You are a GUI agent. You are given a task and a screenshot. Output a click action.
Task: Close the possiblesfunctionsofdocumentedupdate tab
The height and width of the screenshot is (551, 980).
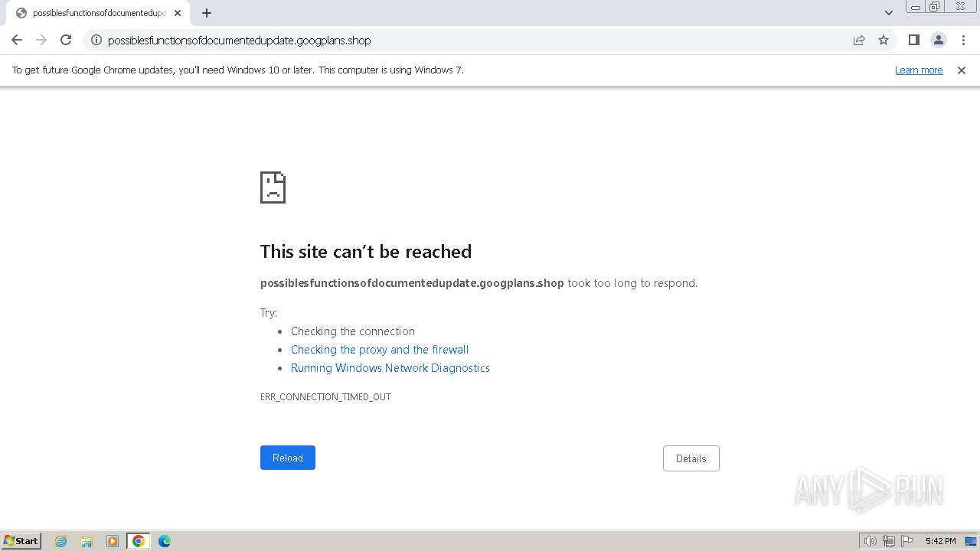pos(178,13)
